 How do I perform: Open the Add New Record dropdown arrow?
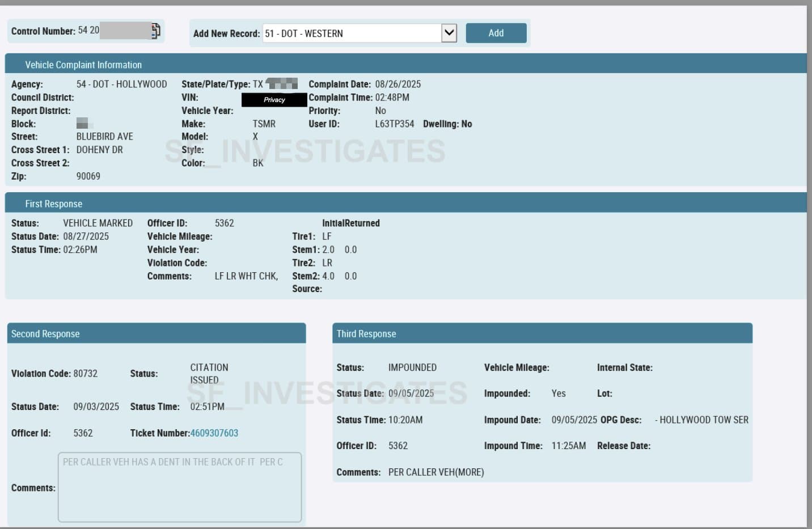[449, 33]
